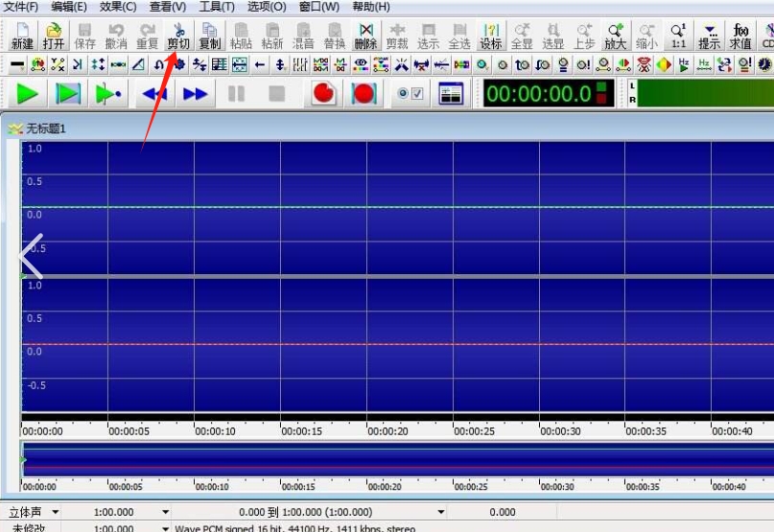774x532 pixels.
Task: Click the overview waveform bar below the timeline
Action: (x=397, y=459)
